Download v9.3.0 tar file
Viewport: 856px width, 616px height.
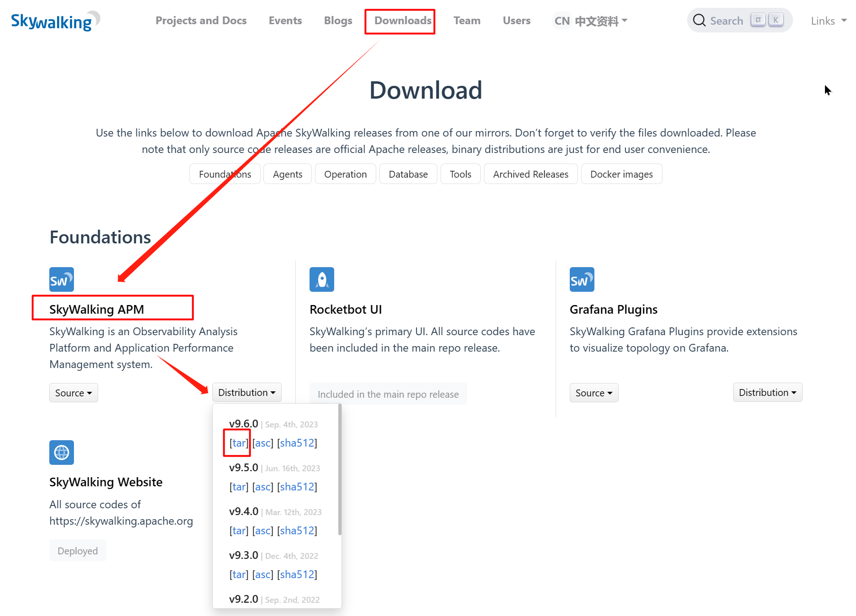click(239, 574)
